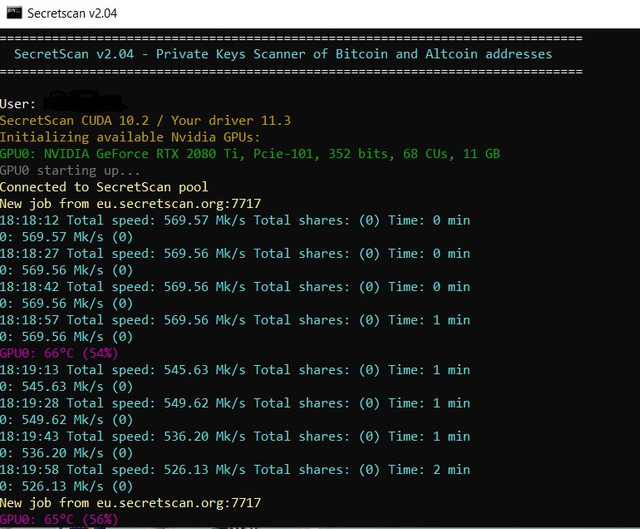Click the '0: 526.13 Mk/s (0)' line
This screenshot has height=529, width=640.
[x=67, y=487]
